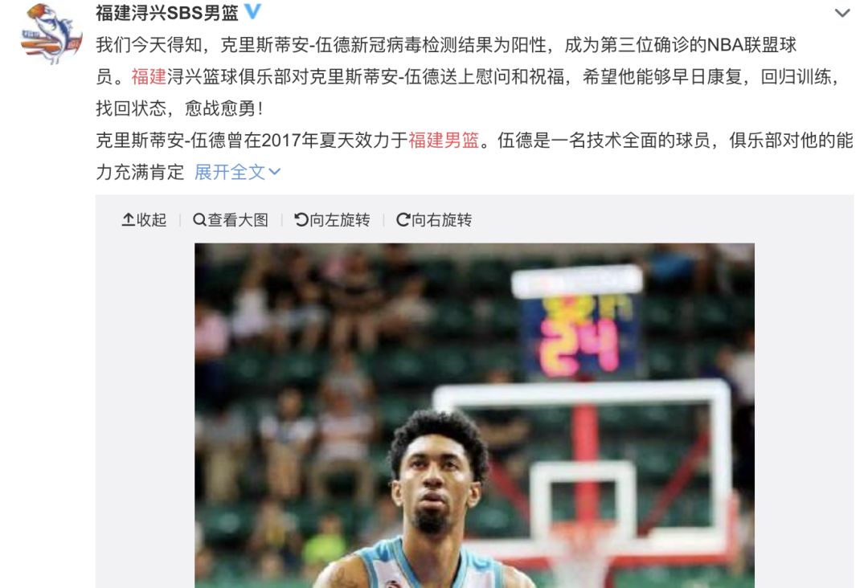The width and height of the screenshot is (868, 588).
Task: Click the small arrow after 展开全文
Action: point(275,172)
